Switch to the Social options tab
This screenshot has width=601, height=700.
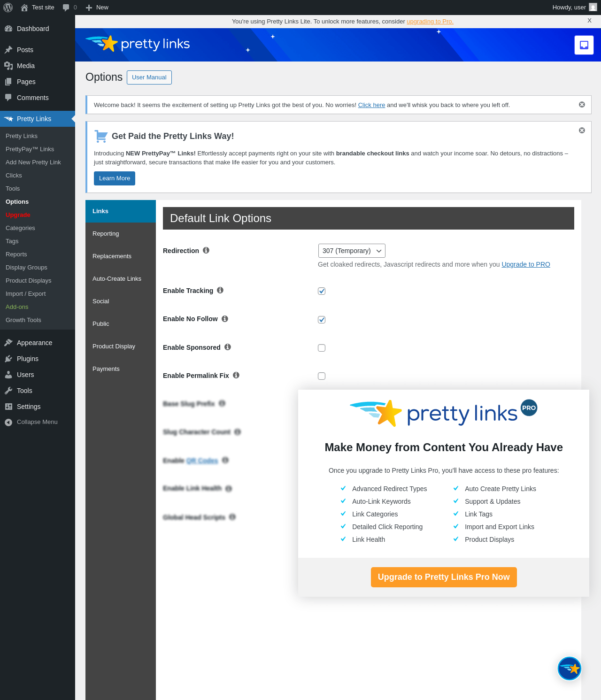coord(121,301)
